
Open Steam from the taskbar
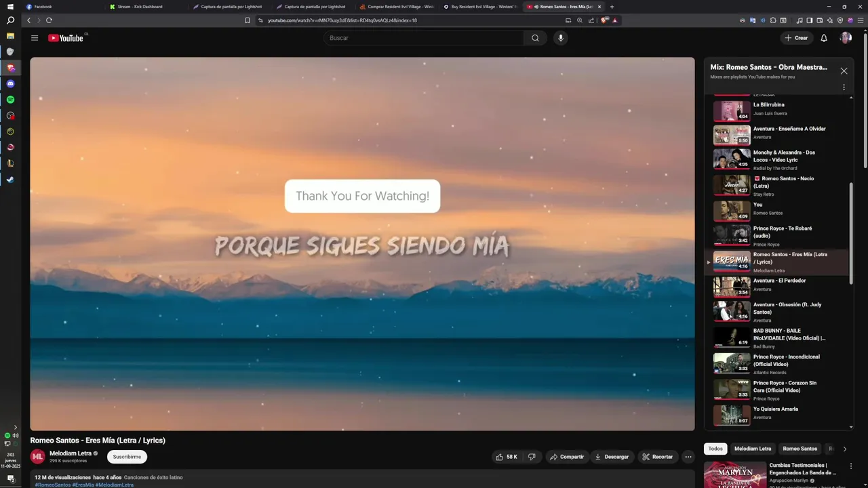pyautogui.click(x=10, y=180)
